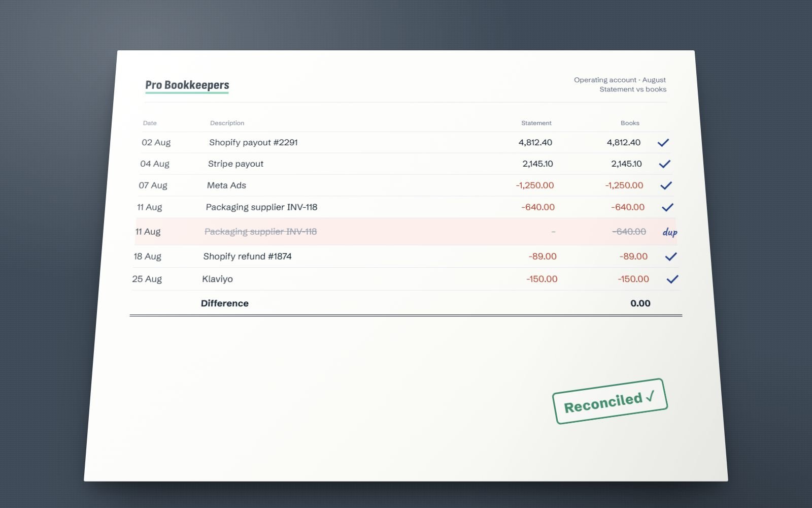Select statement amount 4,812.40
This screenshot has height=508, width=812.
[535, 143]
